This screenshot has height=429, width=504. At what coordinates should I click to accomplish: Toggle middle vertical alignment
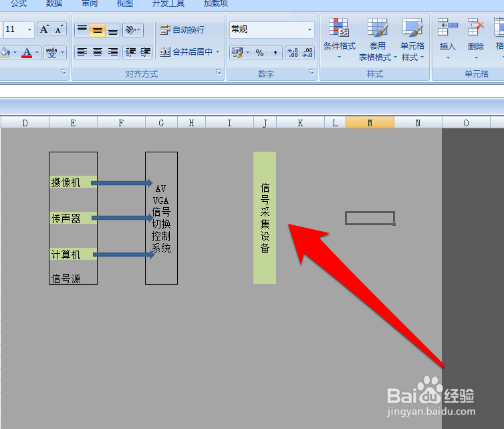tap(98, 30)
